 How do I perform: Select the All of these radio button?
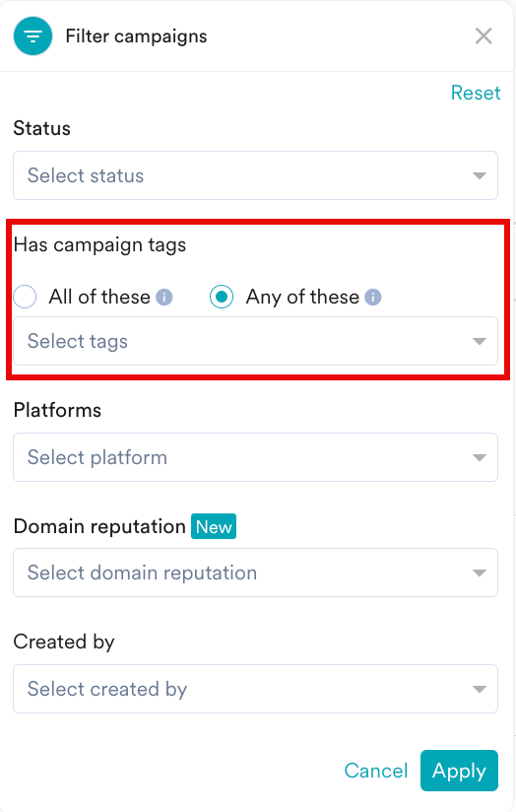click(25, 297)
